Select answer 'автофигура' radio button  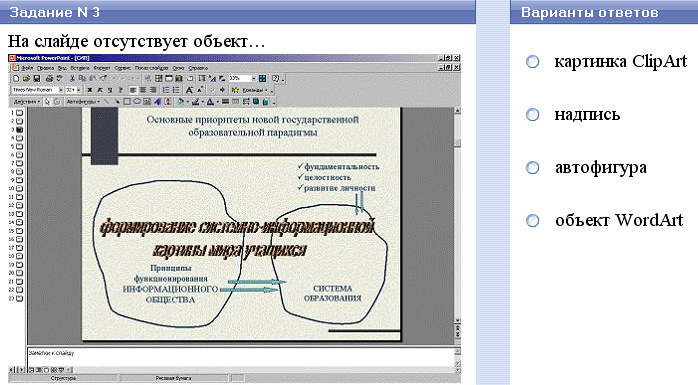point(532,168)
